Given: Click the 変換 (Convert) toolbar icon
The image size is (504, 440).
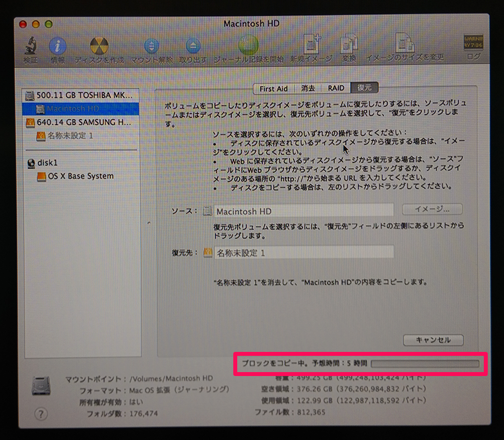Looking at the screenshot, I should tap(349, 45).
